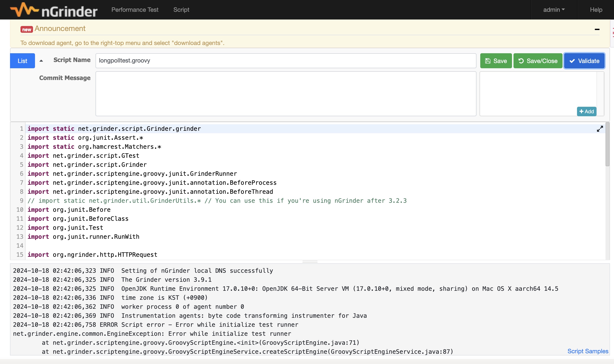
Task: Open the Performance Test menu
Action: (x=135, y=10)
